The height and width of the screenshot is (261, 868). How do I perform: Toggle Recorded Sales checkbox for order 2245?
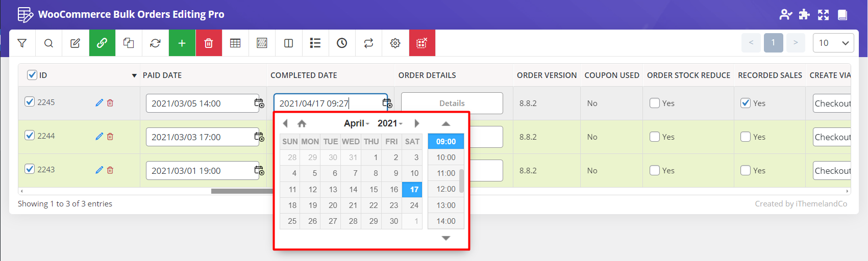click(746, 103)
